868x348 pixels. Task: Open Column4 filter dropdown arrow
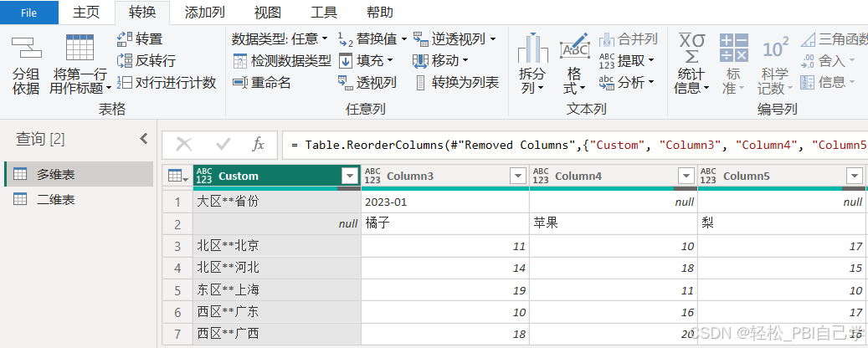[x=686, y=176]
